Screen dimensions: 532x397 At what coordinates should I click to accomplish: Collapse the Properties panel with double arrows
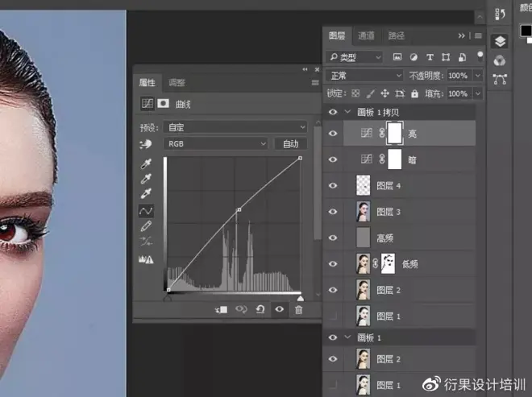click(305, 69)
